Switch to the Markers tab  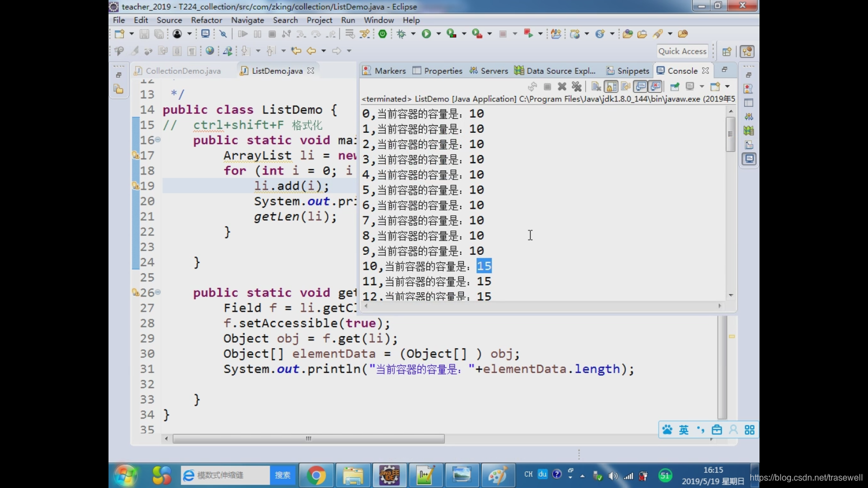click(384, 70)
